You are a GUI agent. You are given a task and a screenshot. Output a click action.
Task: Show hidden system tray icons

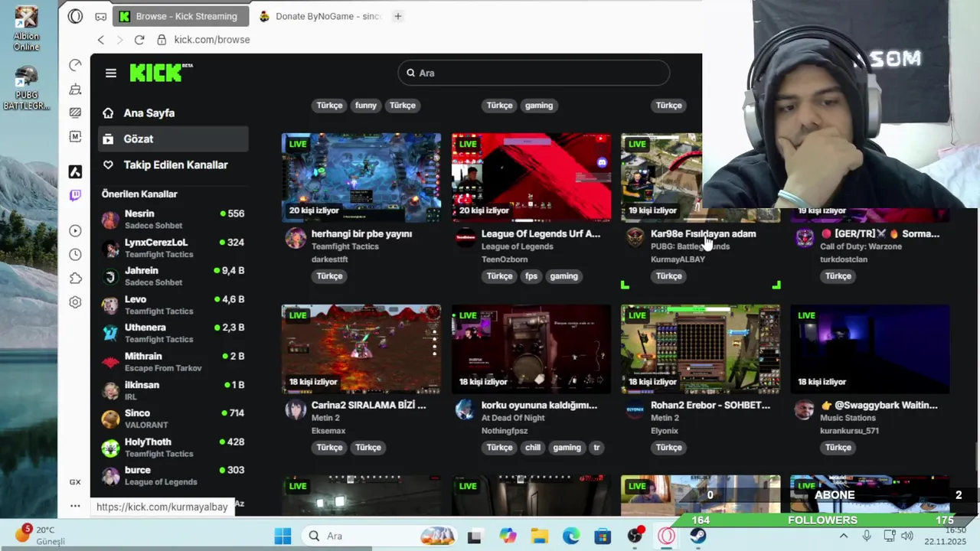[x=844, y=536]
